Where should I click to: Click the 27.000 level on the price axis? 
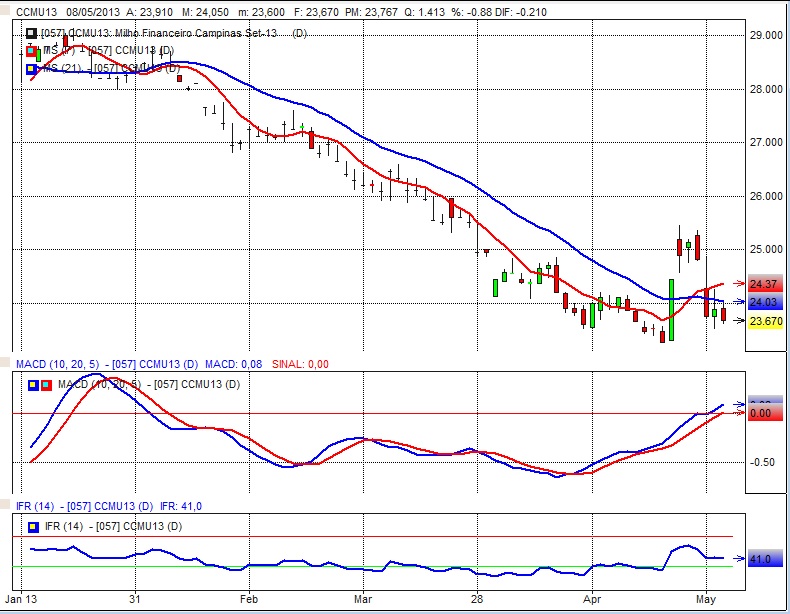pos(766,143)
